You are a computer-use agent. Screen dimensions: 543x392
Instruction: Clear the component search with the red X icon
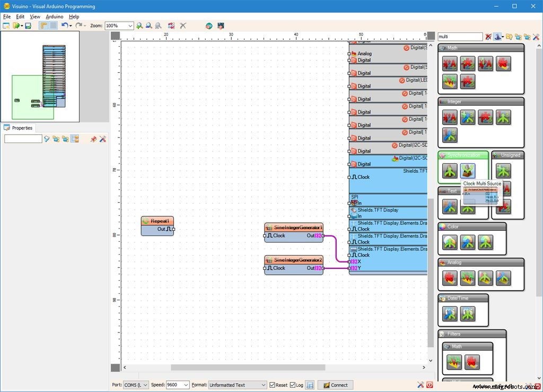coord(488,37)
